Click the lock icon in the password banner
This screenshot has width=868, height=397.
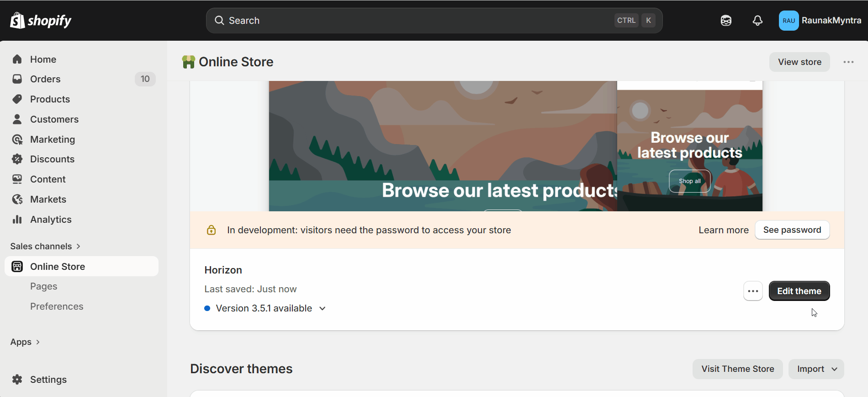(x=211, y=230)
